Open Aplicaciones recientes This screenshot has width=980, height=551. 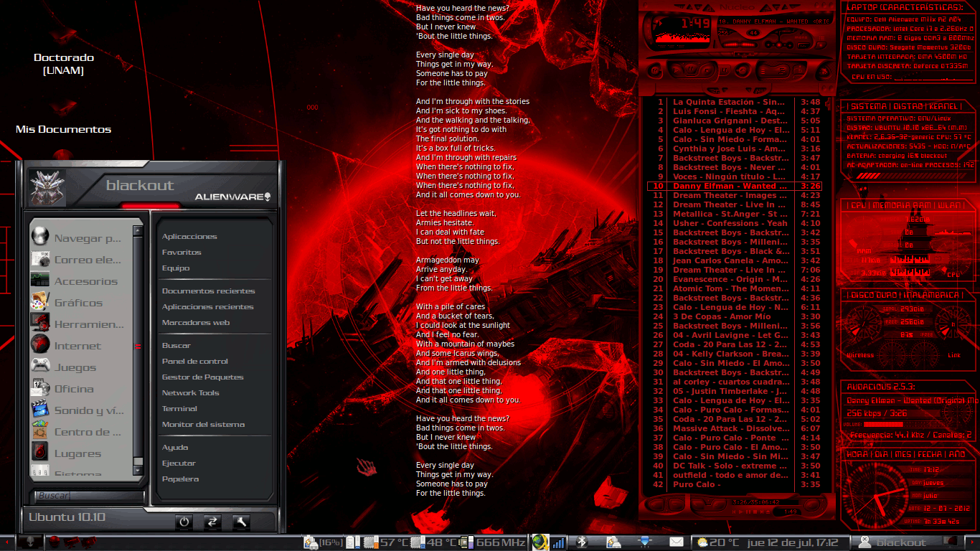pos(208,307)
